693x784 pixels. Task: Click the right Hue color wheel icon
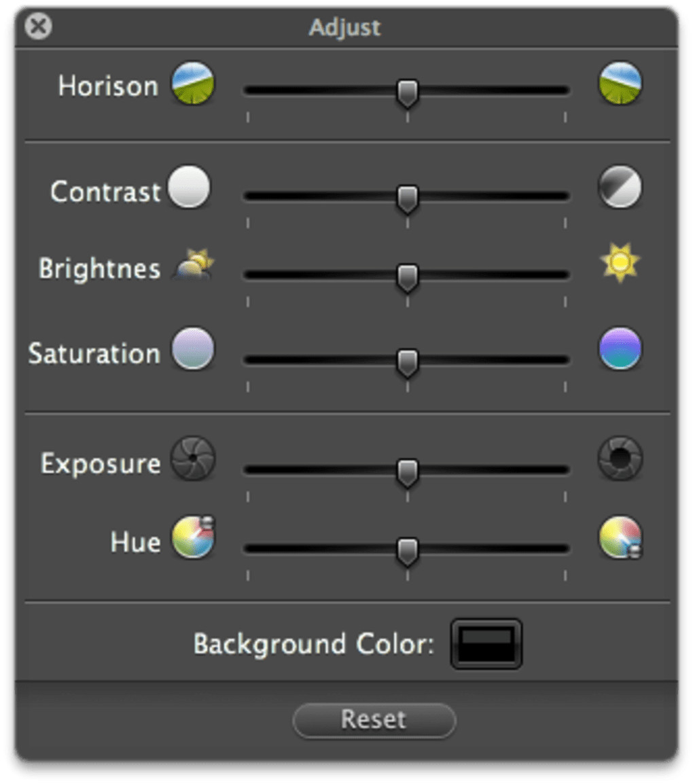tap(620, 537)
